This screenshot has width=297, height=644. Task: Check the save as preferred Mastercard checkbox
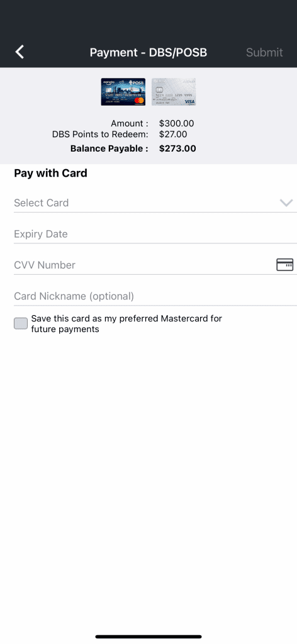click(x=21, y=324)
